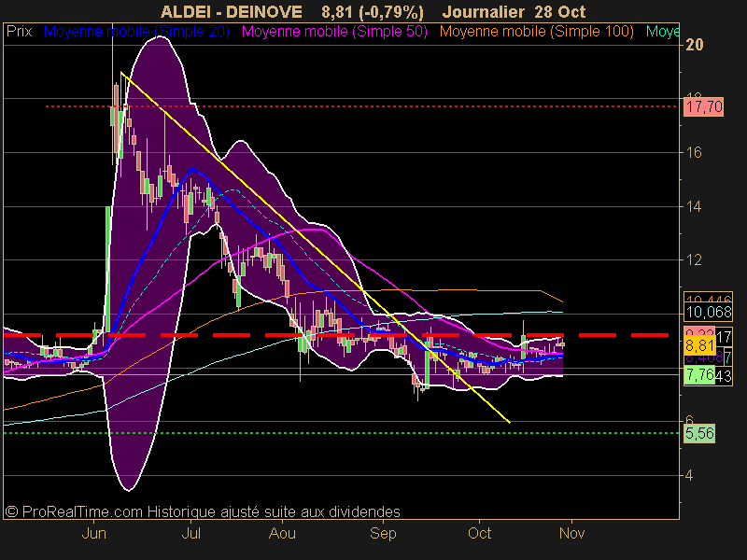
Task: Click the 16 value on price axis
Action: click(693, 152)
